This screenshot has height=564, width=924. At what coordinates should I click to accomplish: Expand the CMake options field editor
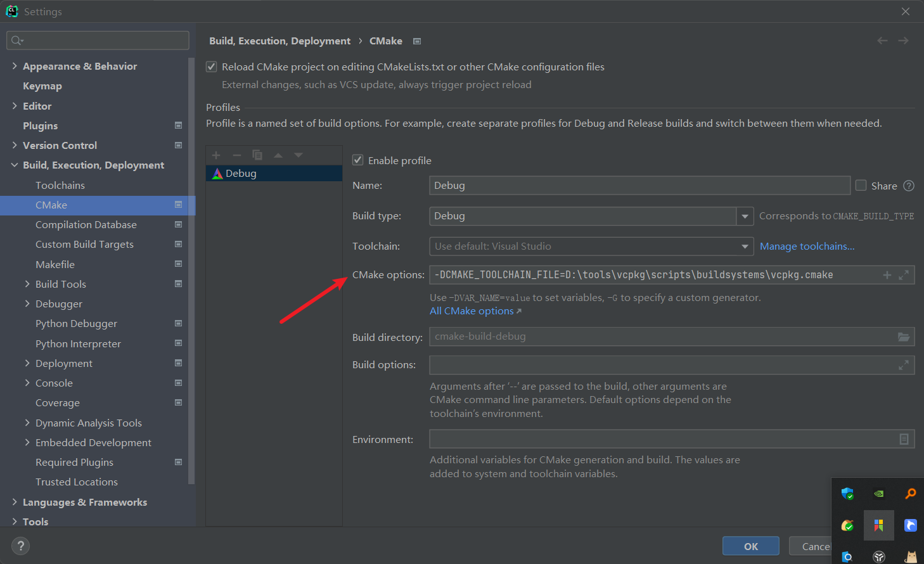(904, 275)
